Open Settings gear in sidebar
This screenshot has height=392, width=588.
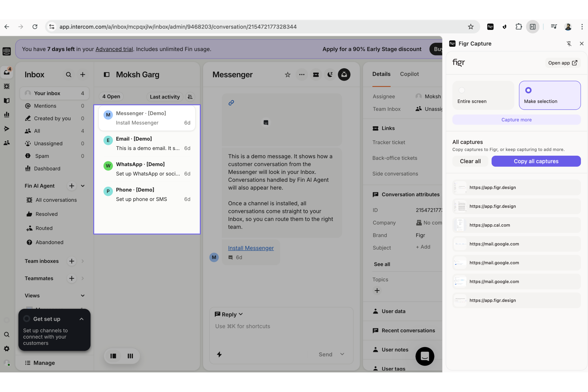[7, 349]
